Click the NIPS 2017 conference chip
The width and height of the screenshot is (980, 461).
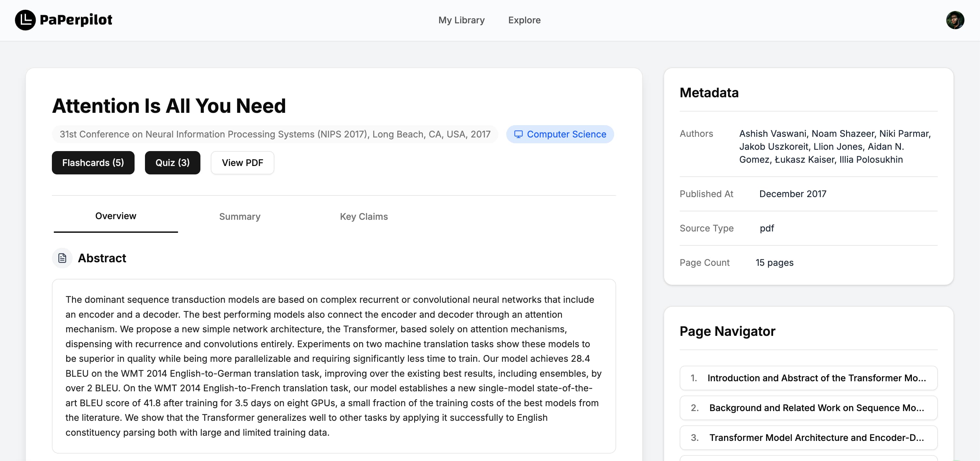click(x=275, y=134)
